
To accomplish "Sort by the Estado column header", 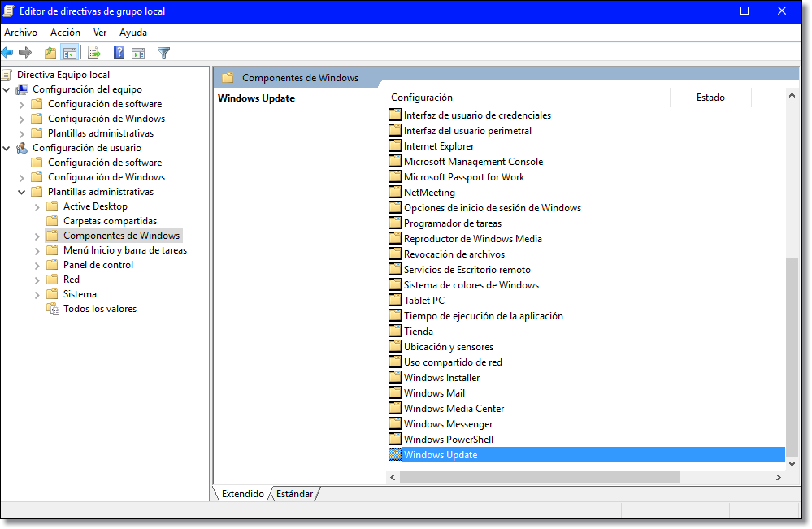I will coord(710,98).
